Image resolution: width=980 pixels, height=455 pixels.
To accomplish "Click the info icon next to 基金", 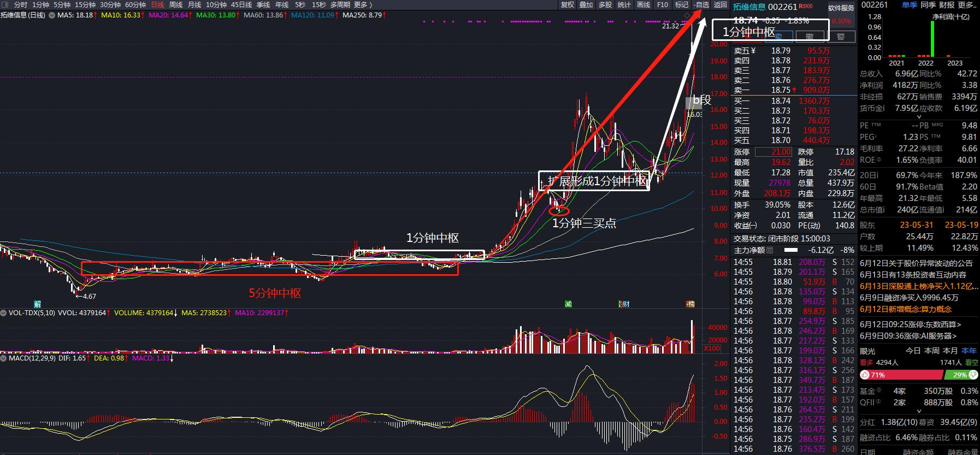I will pyautogui.click(x=879, y=391).
